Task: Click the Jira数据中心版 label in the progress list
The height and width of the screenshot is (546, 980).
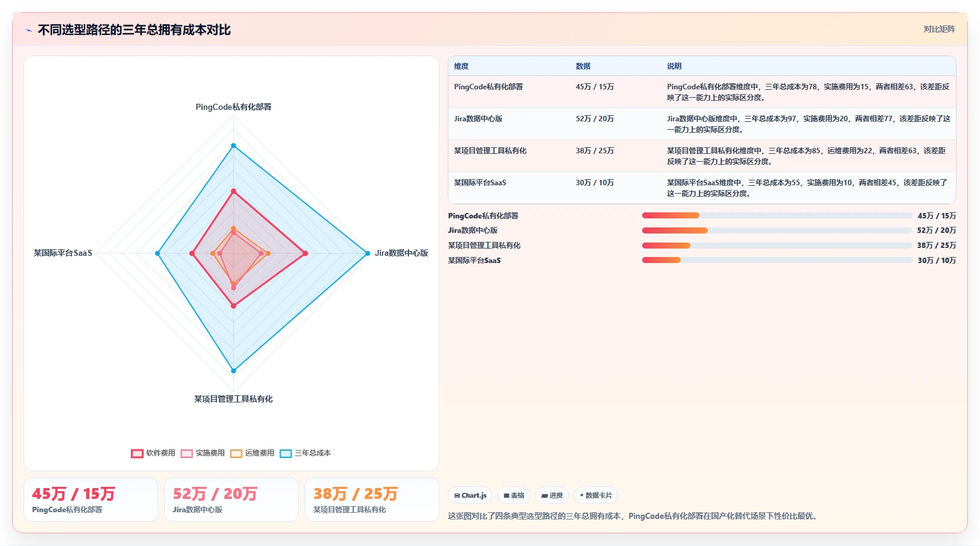Action: click(472, 230)
